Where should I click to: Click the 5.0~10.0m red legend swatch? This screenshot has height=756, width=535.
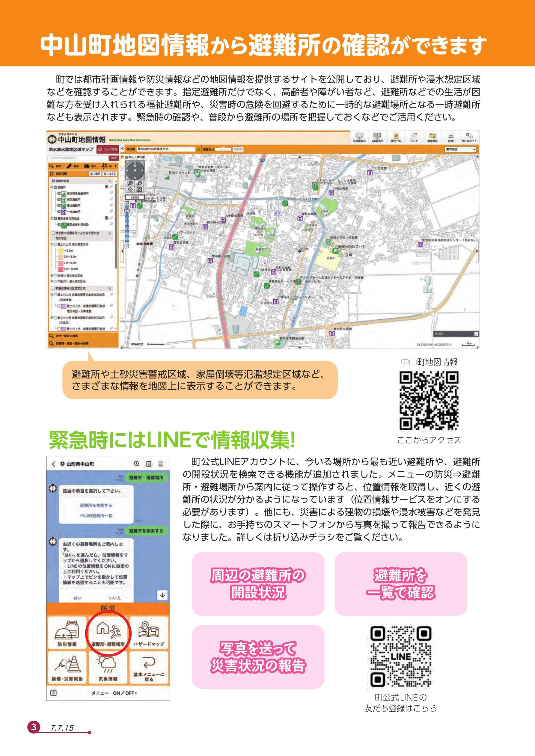click(x=61, y=270)
